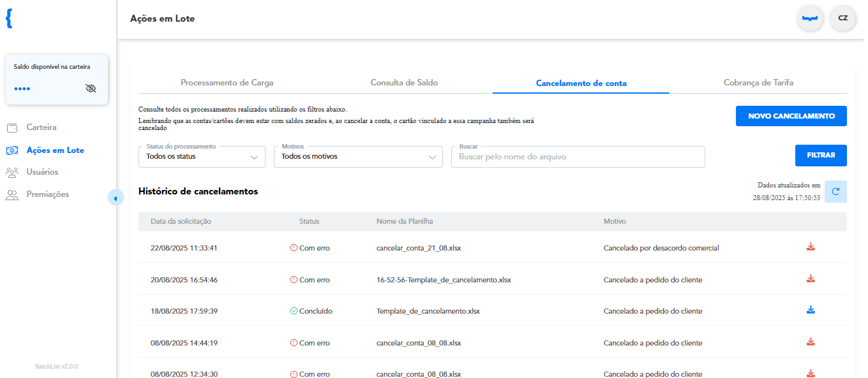Click the BatchList v2.0.0 version label
This screenshot has height=378, width=868.
point(57,367)
